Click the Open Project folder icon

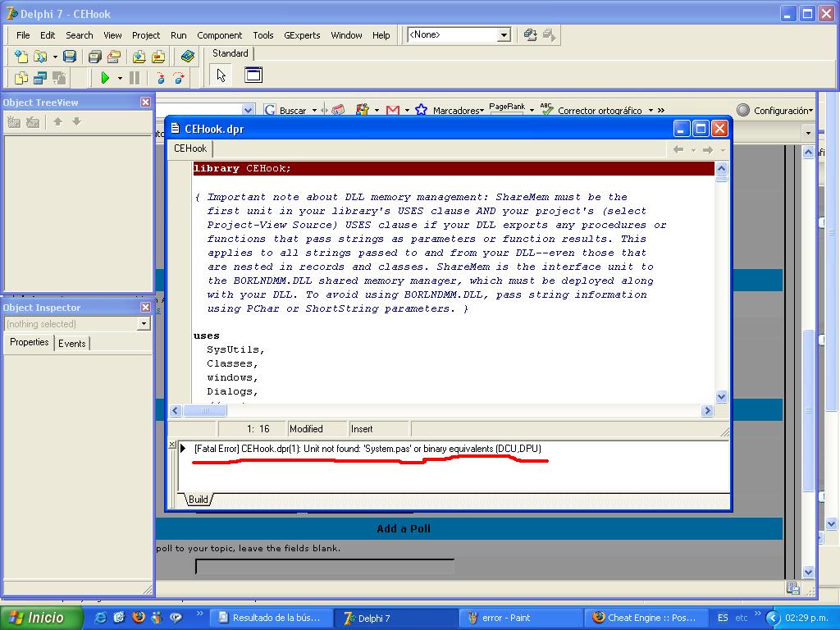113,56
